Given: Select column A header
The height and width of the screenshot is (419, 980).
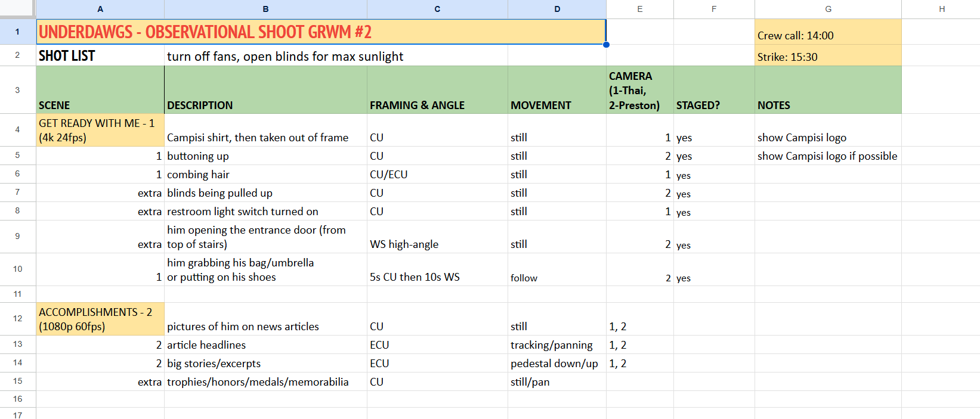Looking at the screenshot, I should 100,9.
